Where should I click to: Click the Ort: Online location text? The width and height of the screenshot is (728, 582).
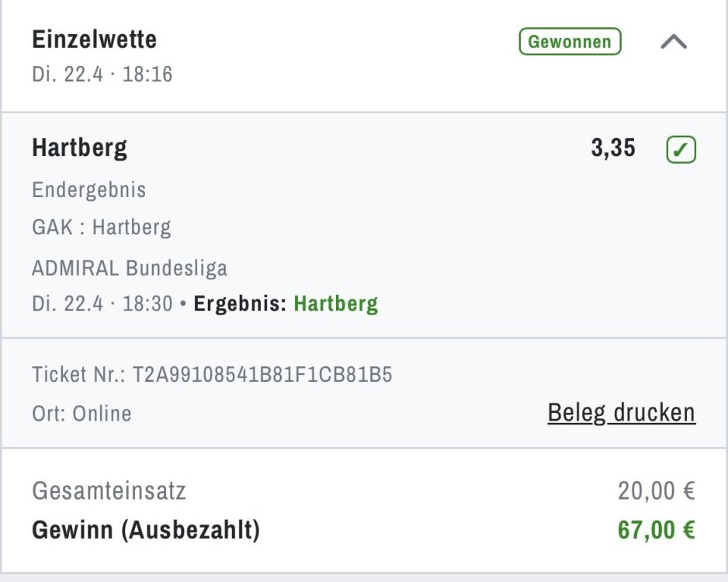[x=81, y=414]
